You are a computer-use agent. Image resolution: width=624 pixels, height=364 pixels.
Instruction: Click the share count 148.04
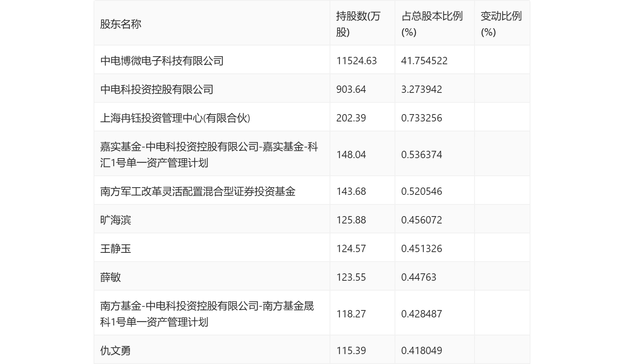[351, 154]
